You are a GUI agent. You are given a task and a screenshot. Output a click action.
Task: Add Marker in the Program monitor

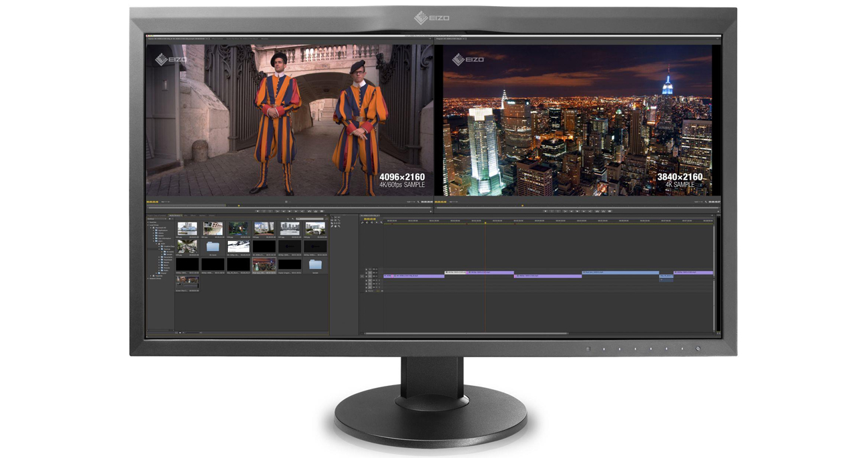click(x=546, y=211)
